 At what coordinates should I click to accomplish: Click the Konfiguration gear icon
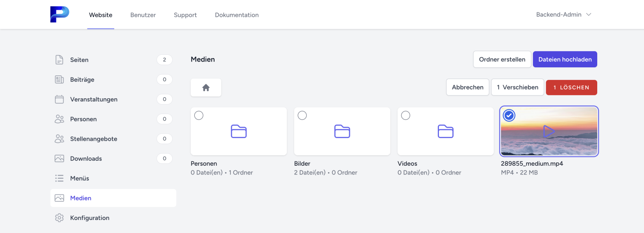(59, 218)
